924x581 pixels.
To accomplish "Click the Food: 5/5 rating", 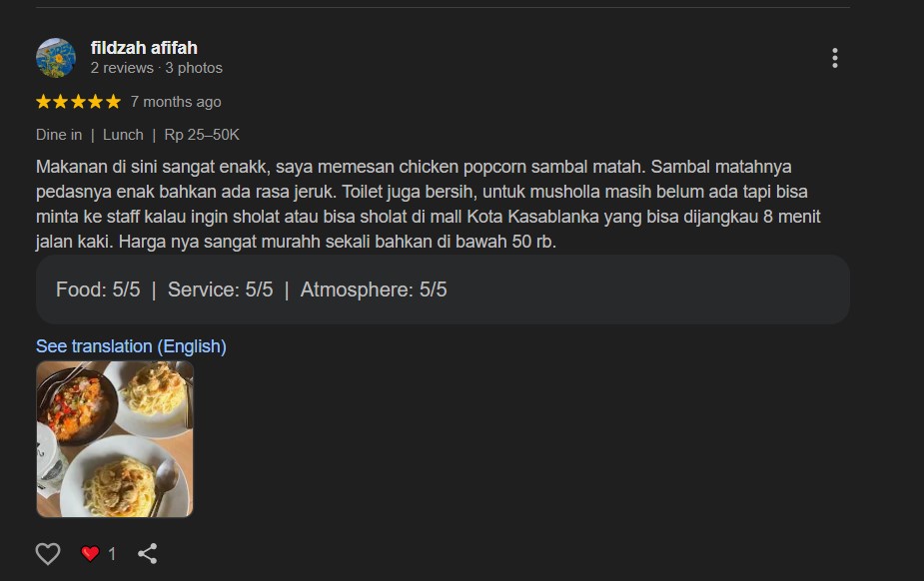I will click(x=98, y=290).
